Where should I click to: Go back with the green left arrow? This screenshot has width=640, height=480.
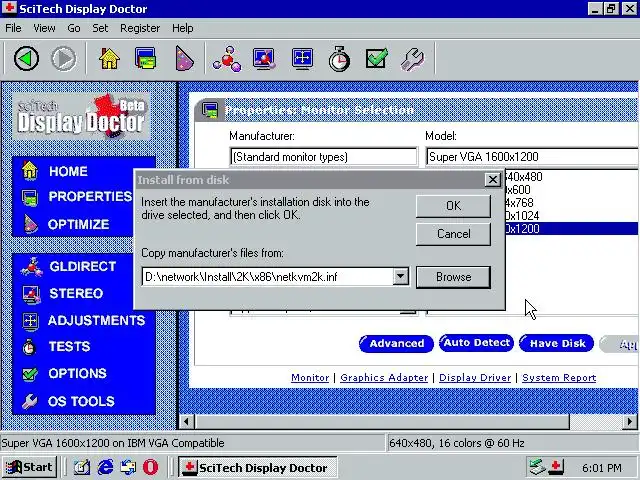tap(26, 59)
